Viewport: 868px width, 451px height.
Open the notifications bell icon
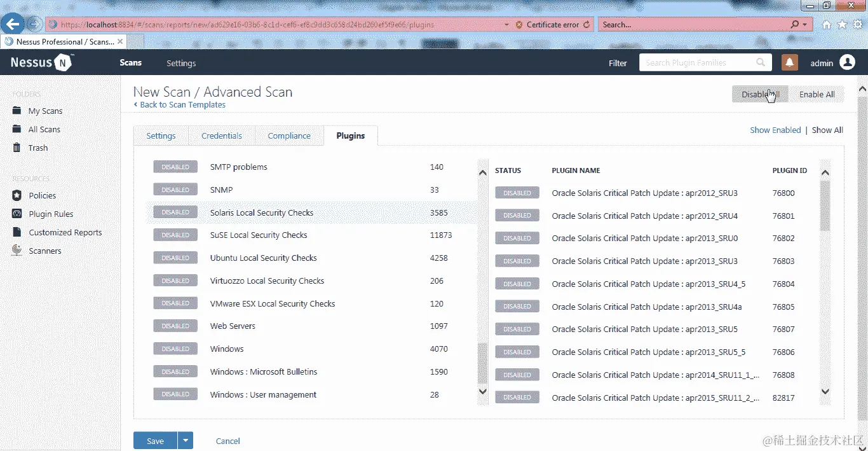coord(789,62)
